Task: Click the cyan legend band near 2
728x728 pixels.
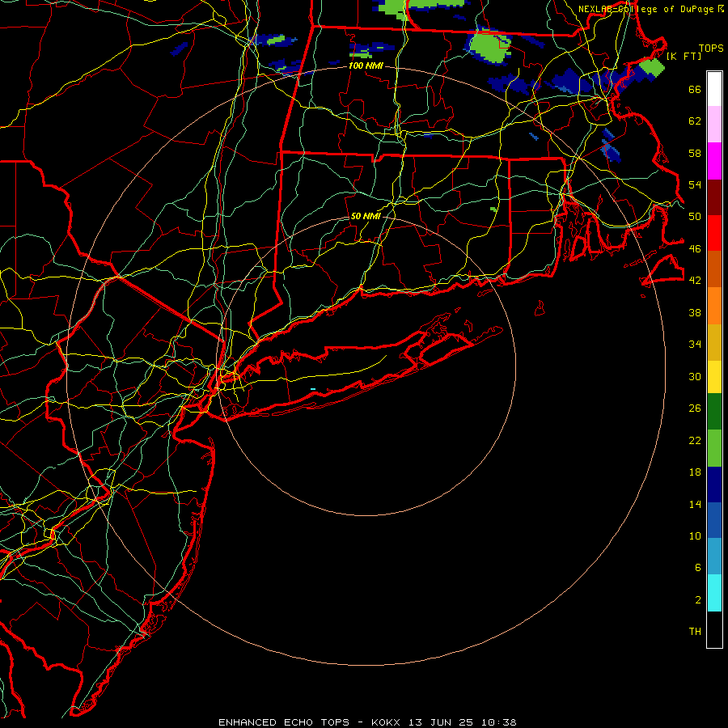Action: pos(714,593)
